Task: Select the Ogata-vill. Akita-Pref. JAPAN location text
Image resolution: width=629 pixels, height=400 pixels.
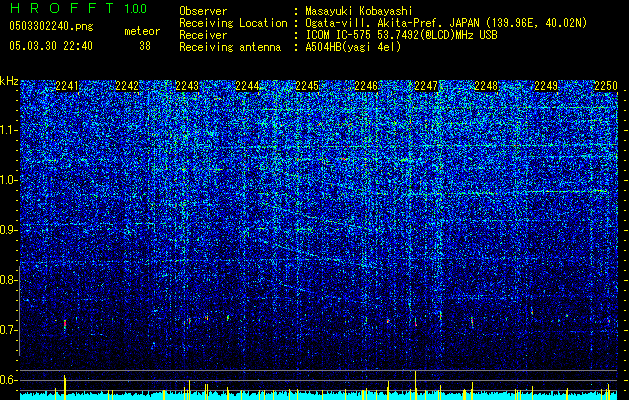Action: (446, 23)
